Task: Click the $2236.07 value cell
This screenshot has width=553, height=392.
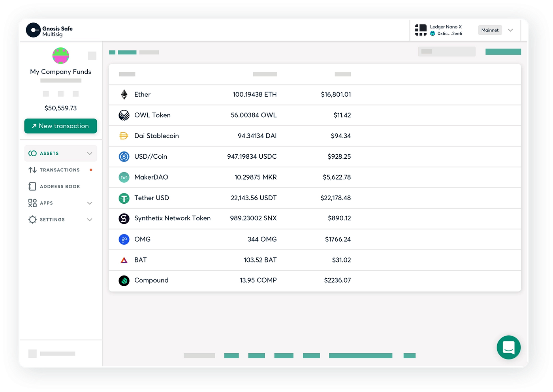Action: (x=337, y=280)
